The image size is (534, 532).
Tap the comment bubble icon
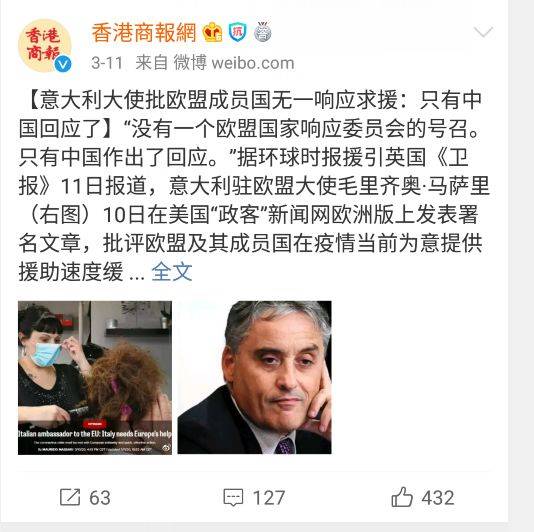[233, 498]
